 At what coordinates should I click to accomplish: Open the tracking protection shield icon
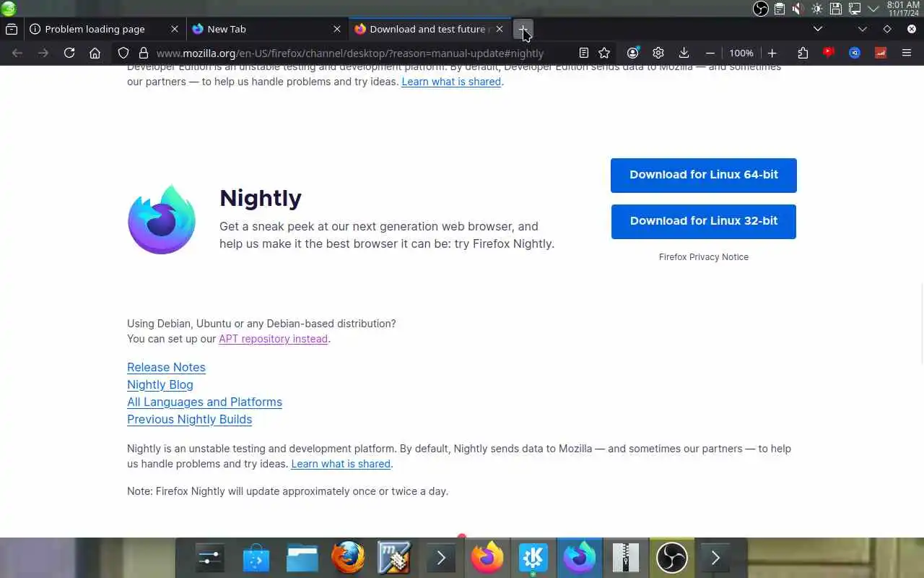[x=123, y=53]
